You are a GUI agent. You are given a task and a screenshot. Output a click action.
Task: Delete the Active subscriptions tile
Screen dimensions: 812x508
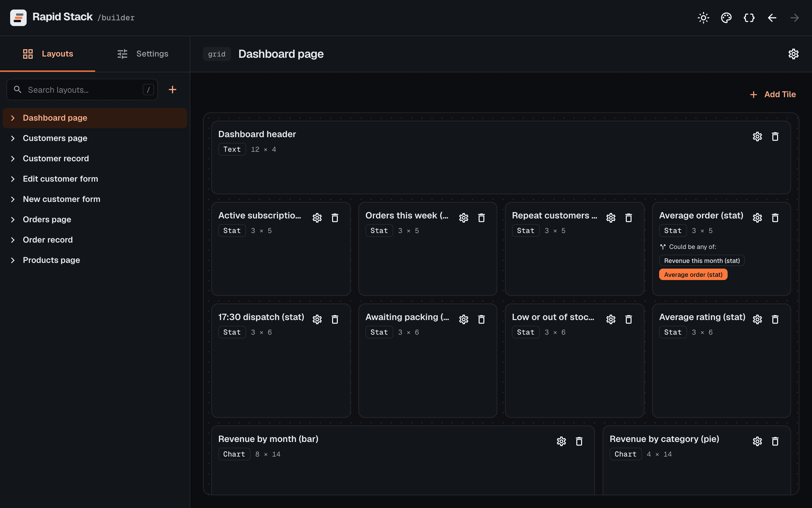point(335,218)
